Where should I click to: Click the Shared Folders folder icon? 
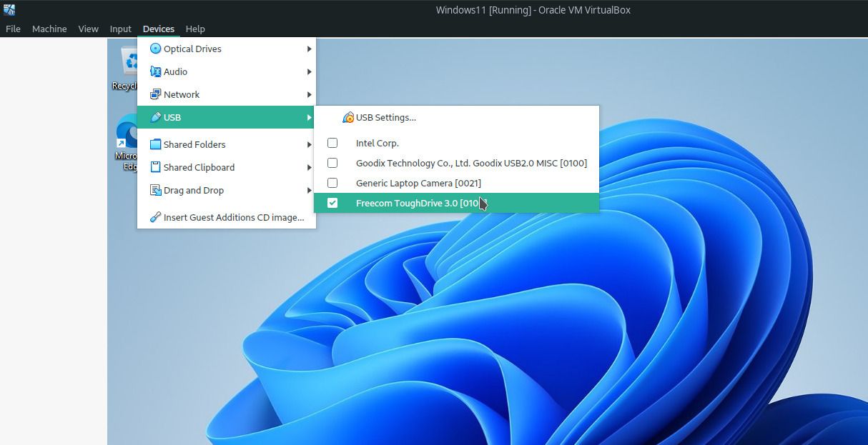[x=155, y=144]
